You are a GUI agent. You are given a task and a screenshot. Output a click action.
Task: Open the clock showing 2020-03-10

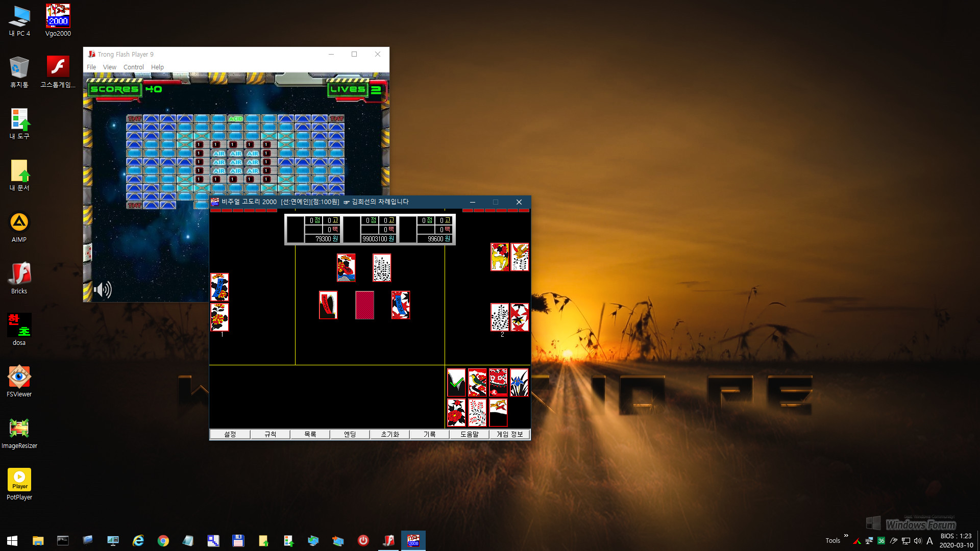click(x=957, y=541)
